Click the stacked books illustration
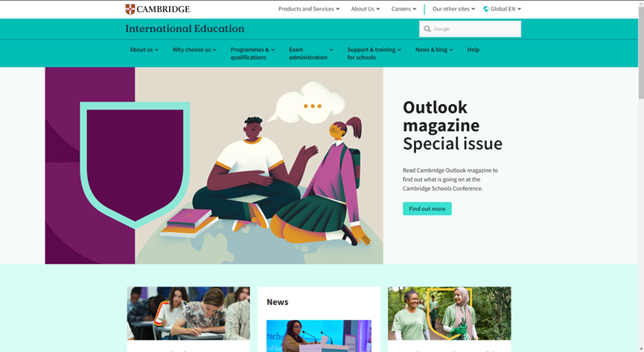The height and width of the screenshot is (352, 644). click(188, 221)
